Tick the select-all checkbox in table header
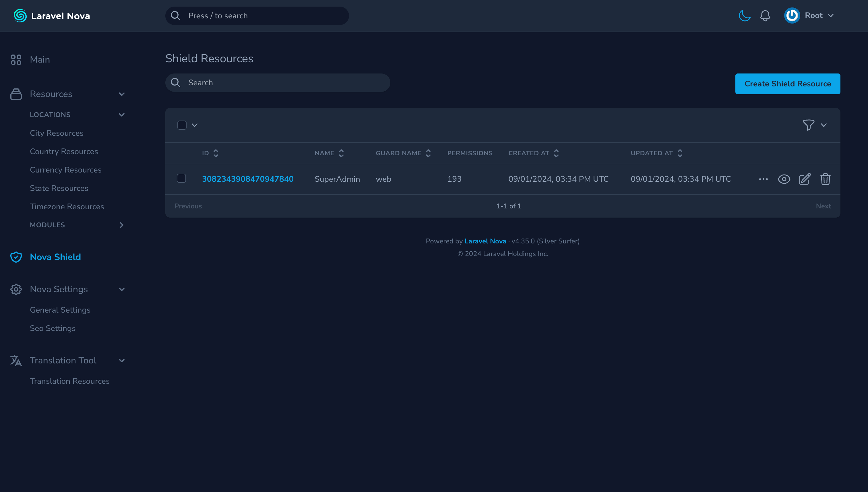868x492 pixels. [x=182, y=125]
